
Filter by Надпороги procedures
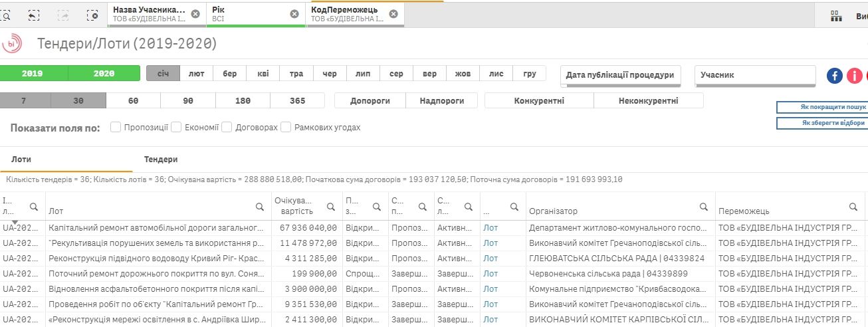click(x=442, y=101)
